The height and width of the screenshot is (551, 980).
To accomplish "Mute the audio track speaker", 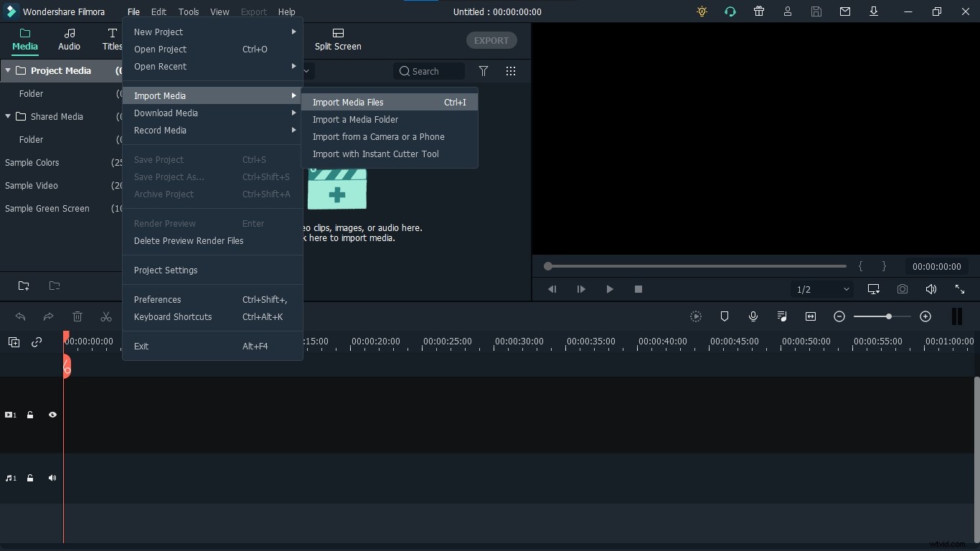I will [x=52, y=479].
